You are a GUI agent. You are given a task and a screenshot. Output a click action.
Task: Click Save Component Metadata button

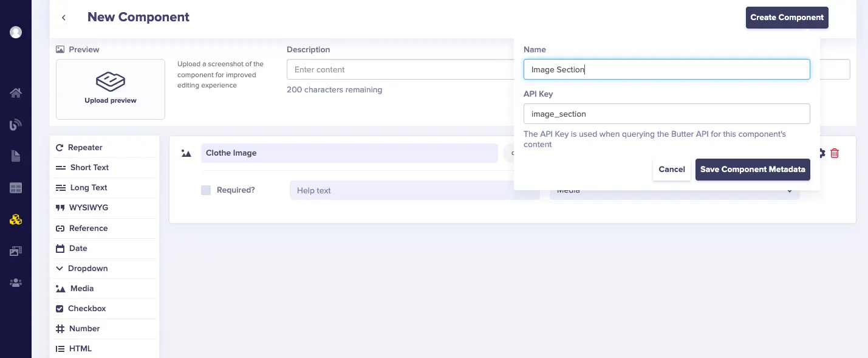[x=752, y=170]
